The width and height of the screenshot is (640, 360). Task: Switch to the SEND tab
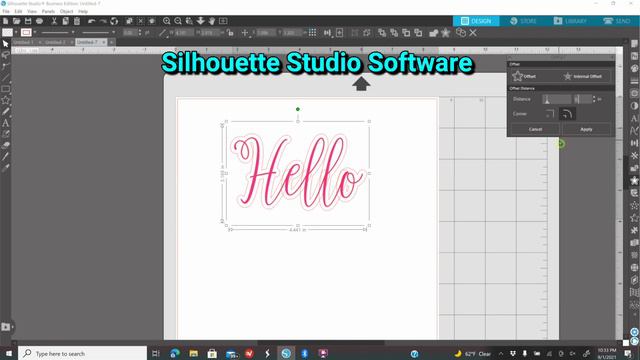pyautogui.click(x=617, y=21)
